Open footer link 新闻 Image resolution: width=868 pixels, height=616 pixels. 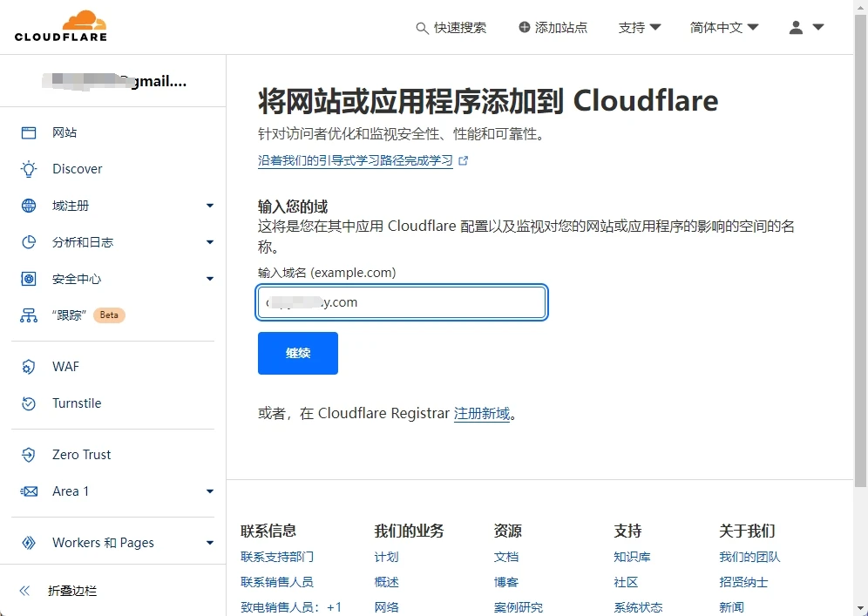(731, 607)
